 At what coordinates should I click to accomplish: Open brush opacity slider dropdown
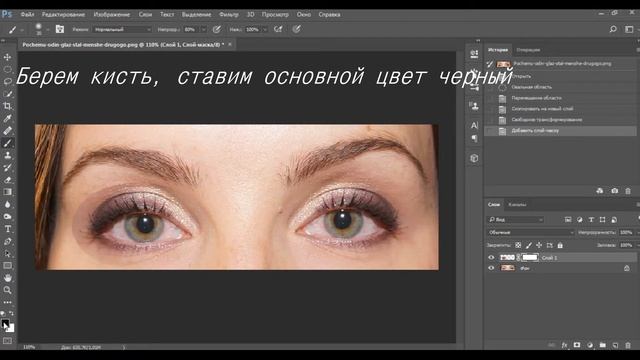pos(204,29)
